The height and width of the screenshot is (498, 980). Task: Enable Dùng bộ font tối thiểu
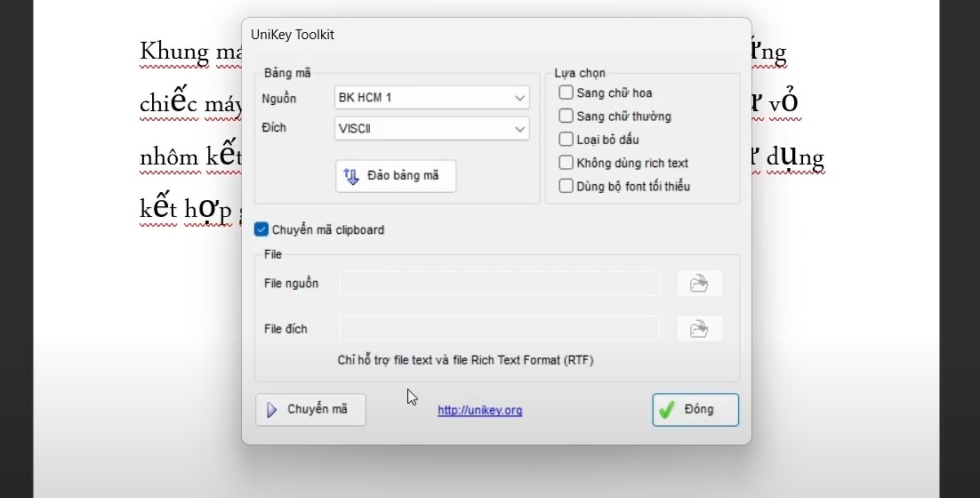[566, 186]
